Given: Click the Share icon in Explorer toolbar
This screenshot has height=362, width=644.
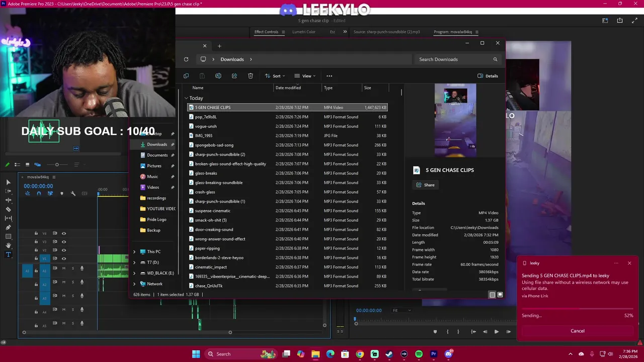Looking at the screenshot, I should click(234, 76).
